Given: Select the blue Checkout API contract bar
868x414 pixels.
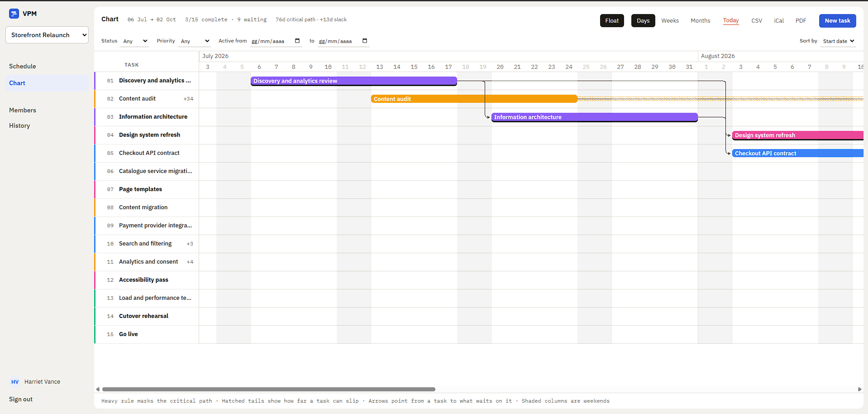Looking at the screenshot, I should tap(798, 153).
